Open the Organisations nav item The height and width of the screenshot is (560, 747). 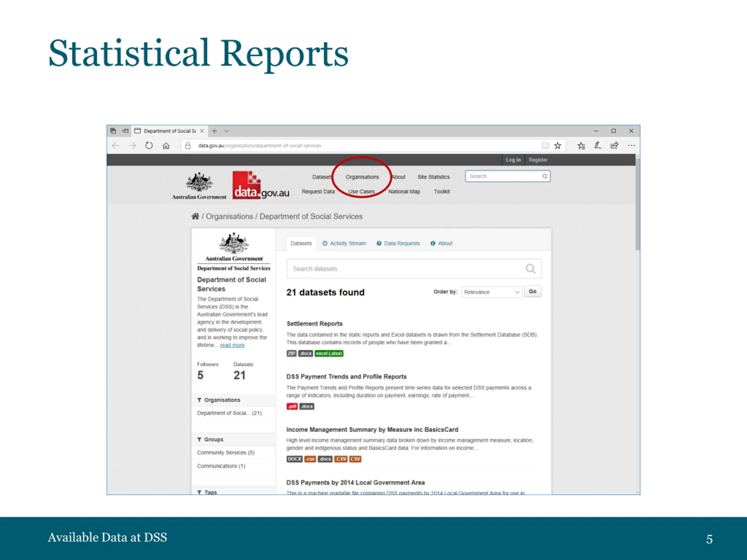(362, 177)
